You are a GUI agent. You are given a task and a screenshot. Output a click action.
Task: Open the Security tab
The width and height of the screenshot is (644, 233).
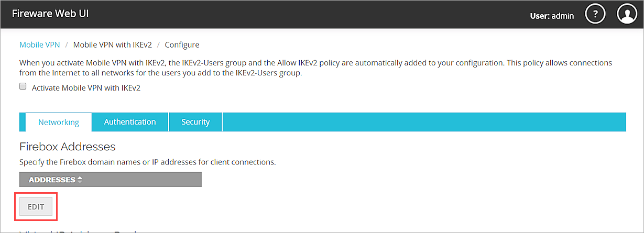195,122
